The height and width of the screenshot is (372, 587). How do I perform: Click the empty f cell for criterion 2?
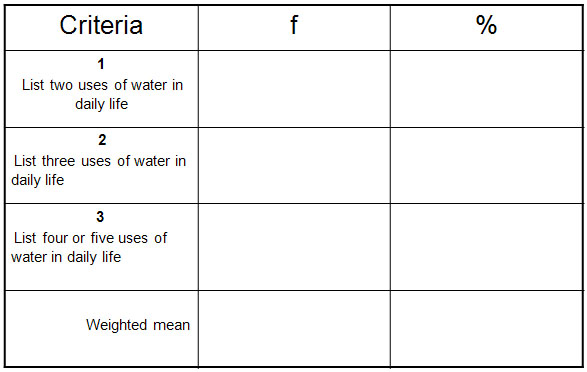click(294, 165)
